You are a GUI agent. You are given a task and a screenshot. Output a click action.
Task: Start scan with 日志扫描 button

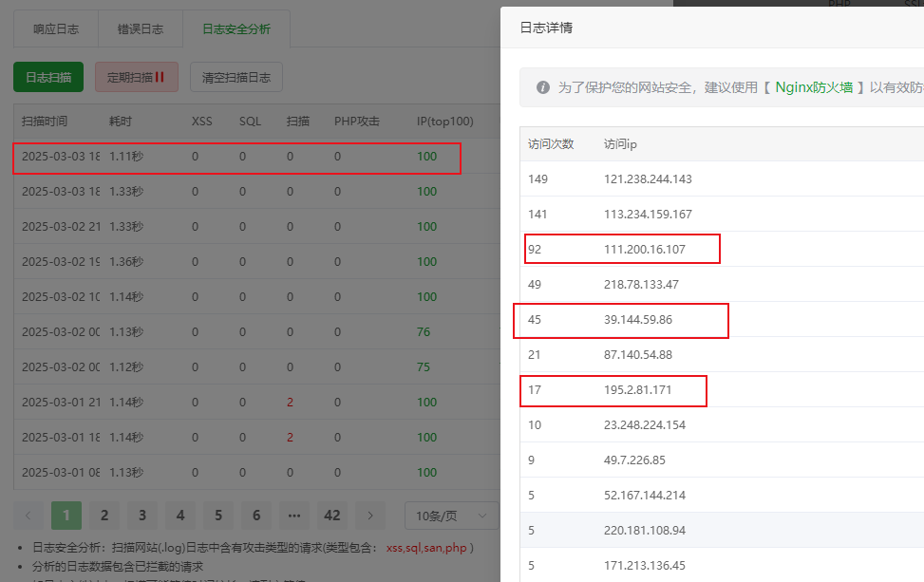click(x=48, y=77)
